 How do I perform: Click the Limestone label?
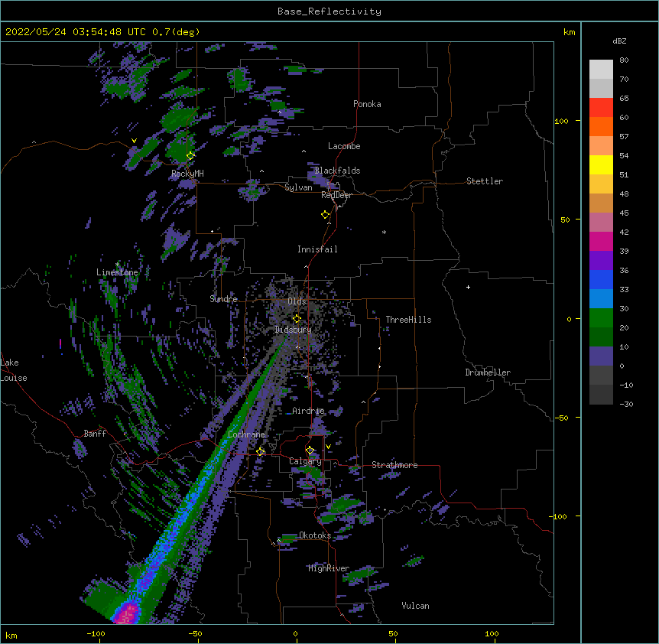click(x=117, y=272)
